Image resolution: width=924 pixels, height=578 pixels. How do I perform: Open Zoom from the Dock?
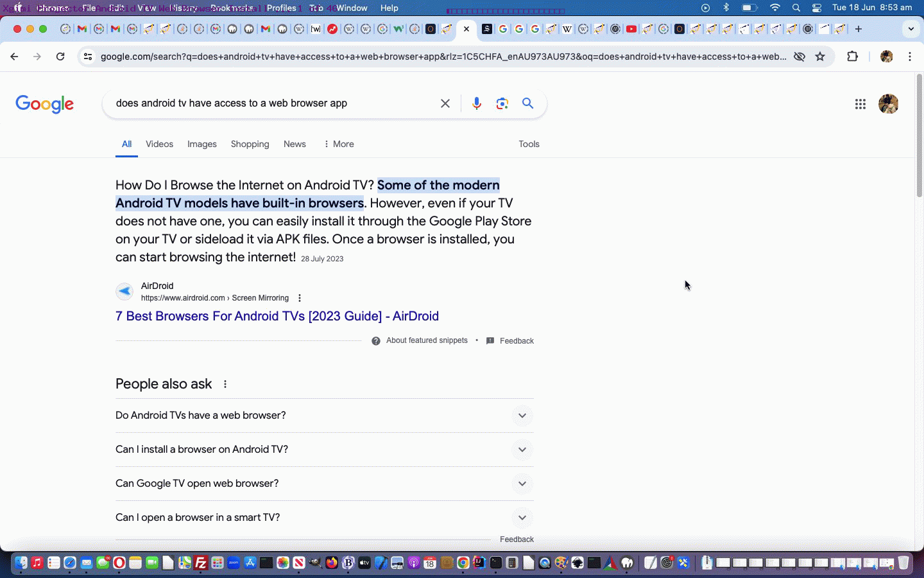234,563
